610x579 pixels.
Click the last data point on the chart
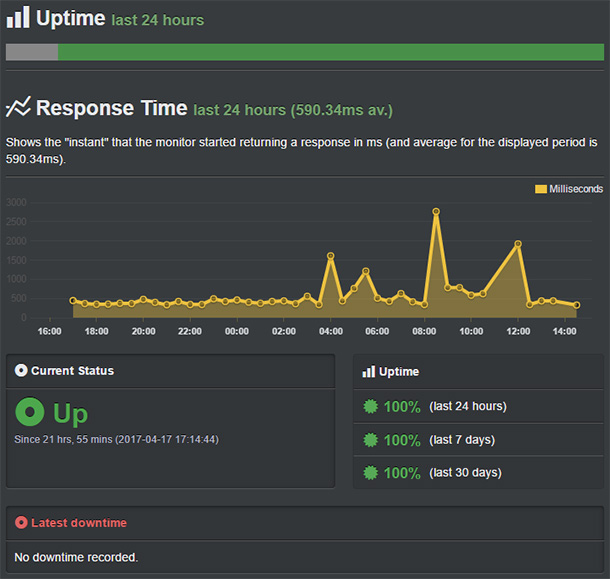click(x=576, y=305)
